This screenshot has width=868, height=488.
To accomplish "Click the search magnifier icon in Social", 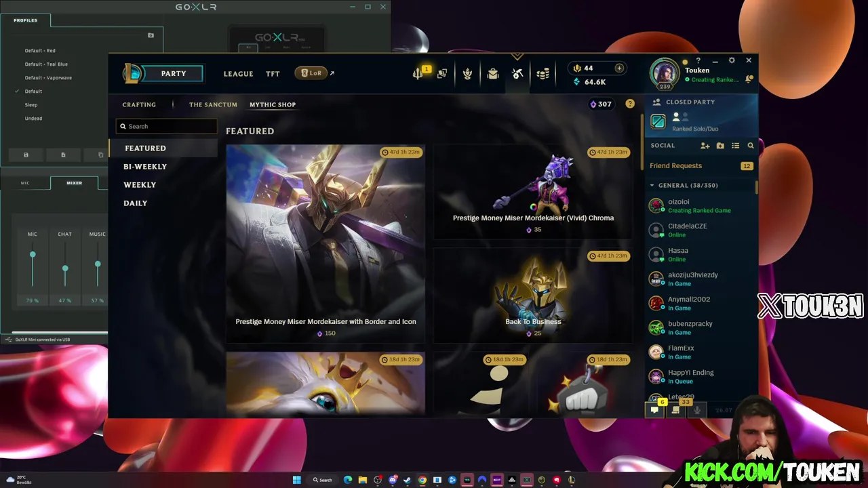I will coord(751,146).
